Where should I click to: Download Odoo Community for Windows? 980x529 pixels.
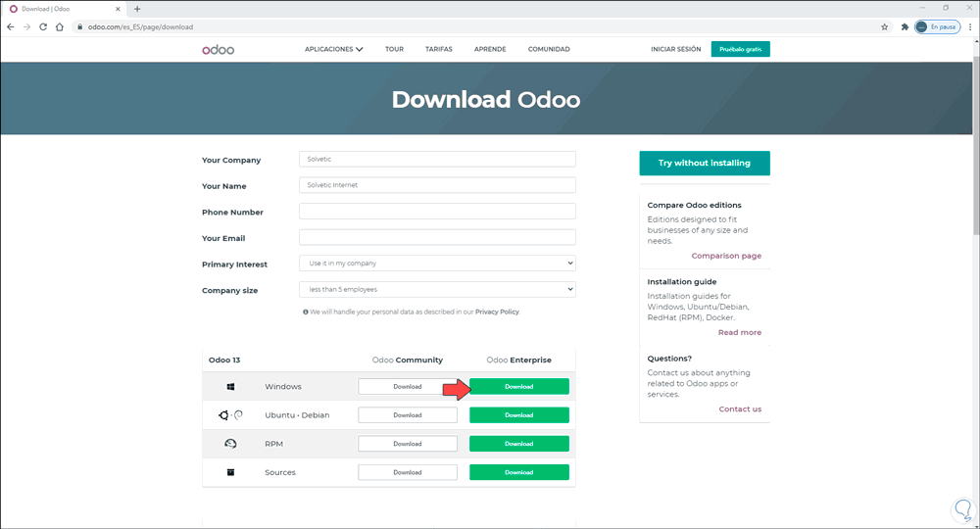coord(408,387)
